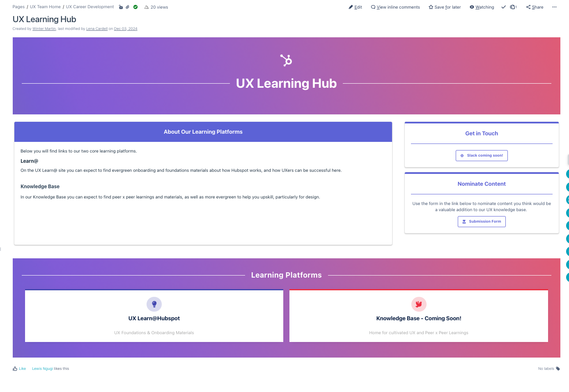Click the Get in Touch heading

pos(482,133)
